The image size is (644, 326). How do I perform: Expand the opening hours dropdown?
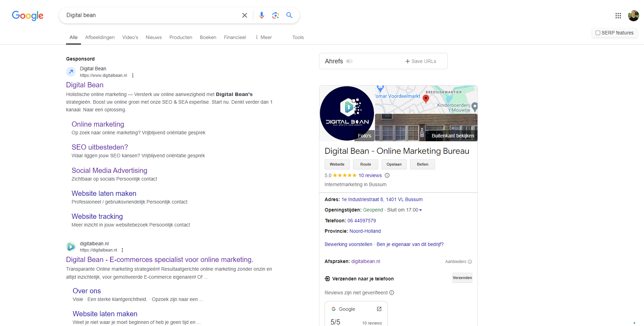click(421, 210)
